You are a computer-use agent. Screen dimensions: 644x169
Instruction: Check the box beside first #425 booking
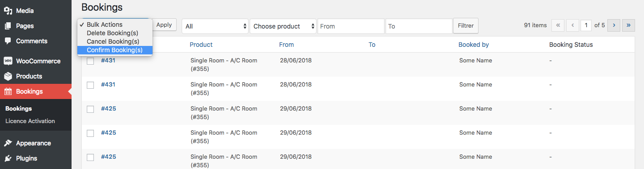(90, 109)
